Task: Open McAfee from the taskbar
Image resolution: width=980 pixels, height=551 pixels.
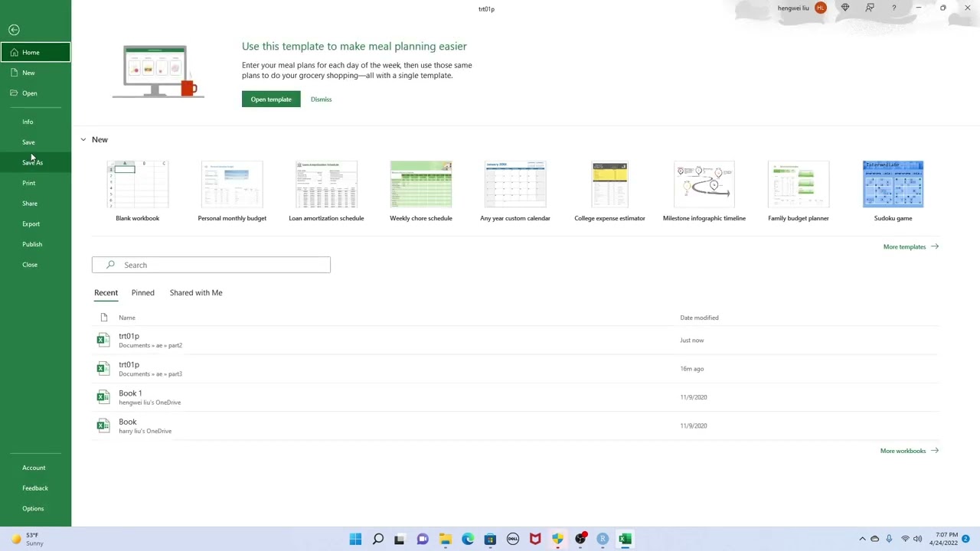Action: pyautogui.click(x=535, y=539)
